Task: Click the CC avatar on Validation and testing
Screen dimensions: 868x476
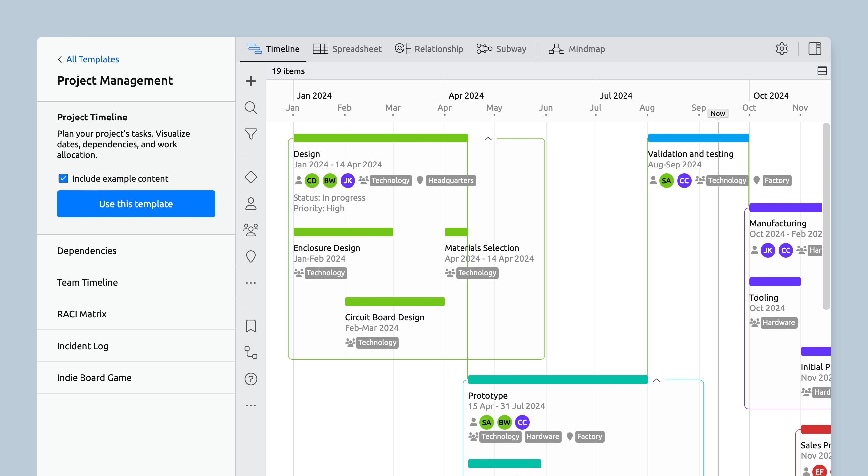Action: click(684, 181)
